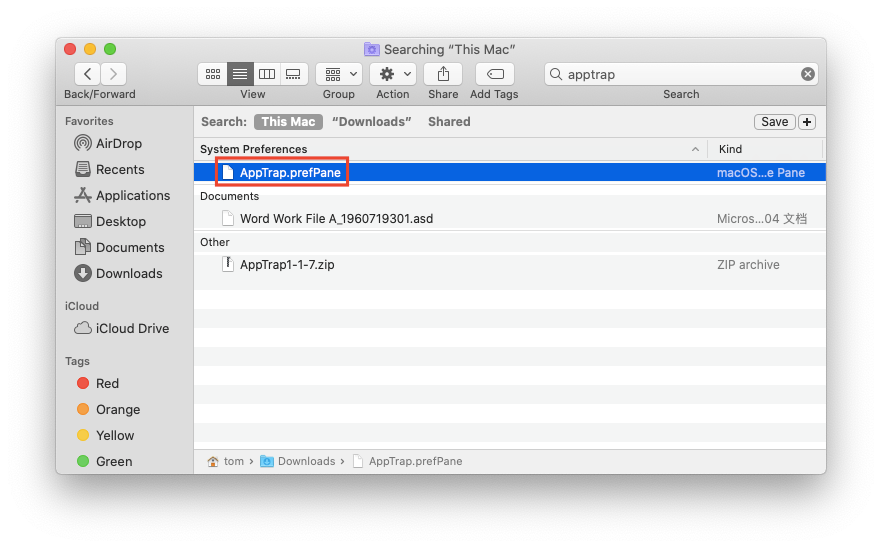882x548 pixels.
Task: Click the ZIP archive kind cell
Action: [748, 264]
